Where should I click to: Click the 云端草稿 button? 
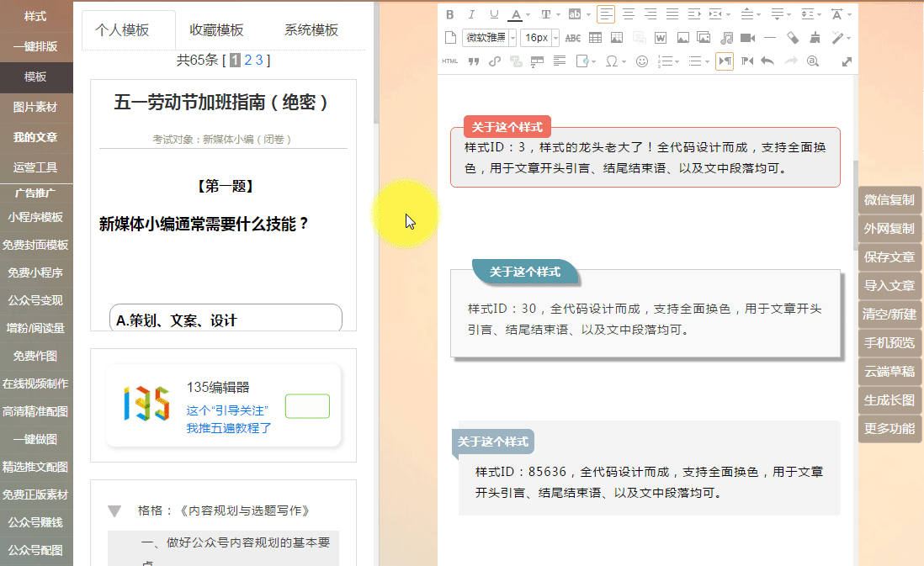[889, 372]
